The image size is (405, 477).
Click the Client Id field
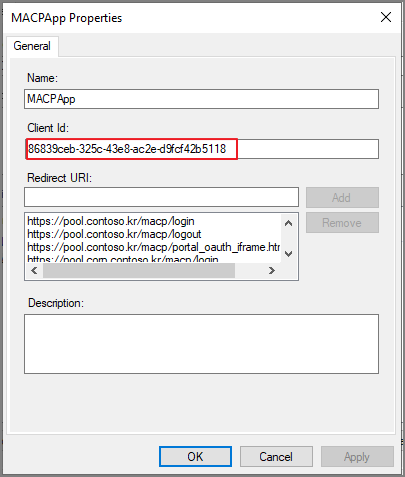tap(201, 149)
